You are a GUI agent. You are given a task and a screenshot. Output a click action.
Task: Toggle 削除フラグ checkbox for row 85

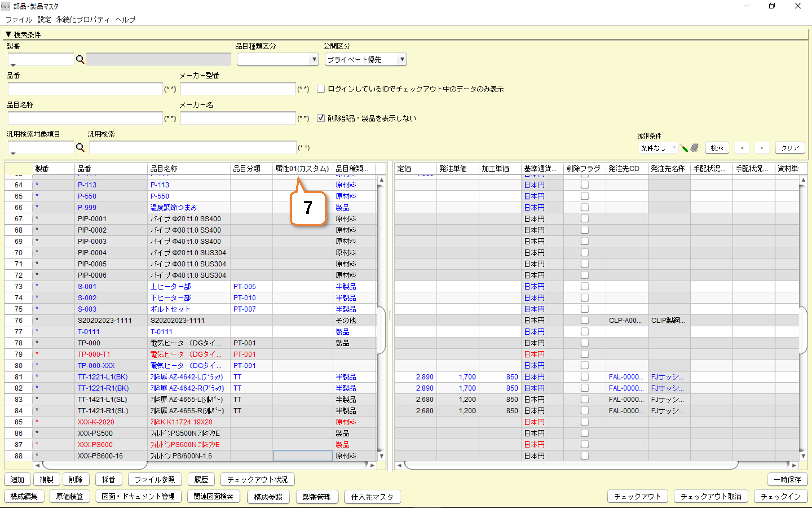[585, 422]
